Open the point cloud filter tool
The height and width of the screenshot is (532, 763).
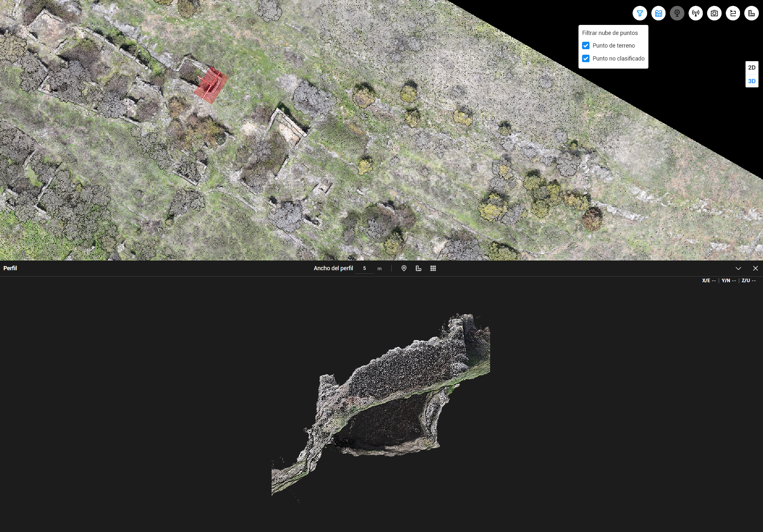(640, 13)
